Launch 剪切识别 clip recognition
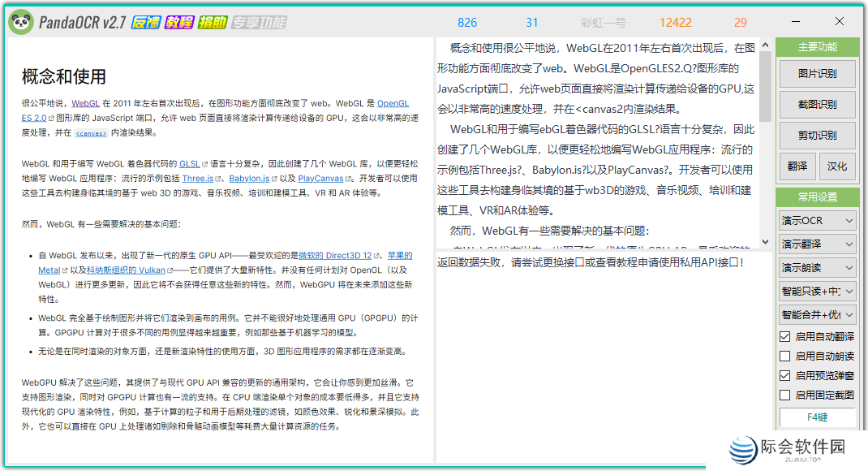The height and width of the screenshot is (471, 868). click(818, 135)
